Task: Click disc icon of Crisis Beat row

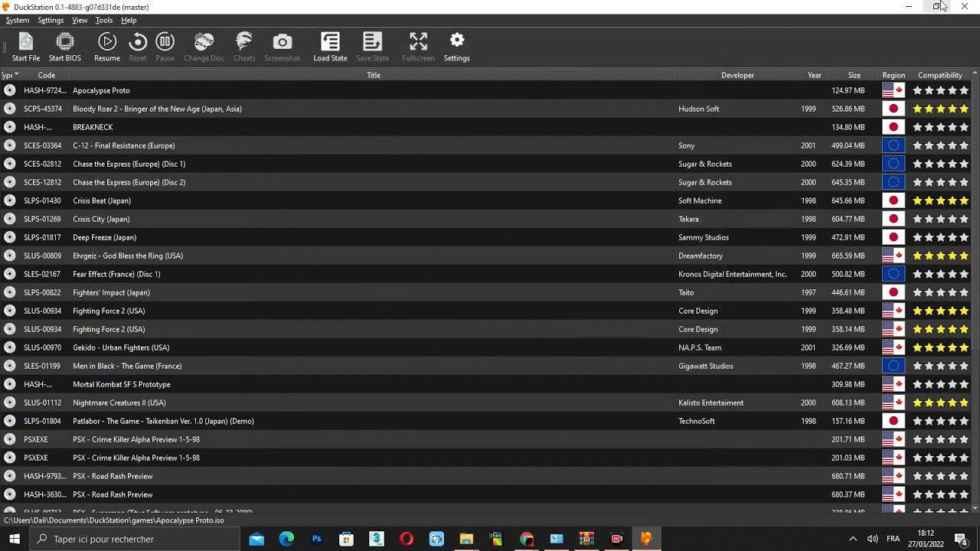Action: point(9,201)
